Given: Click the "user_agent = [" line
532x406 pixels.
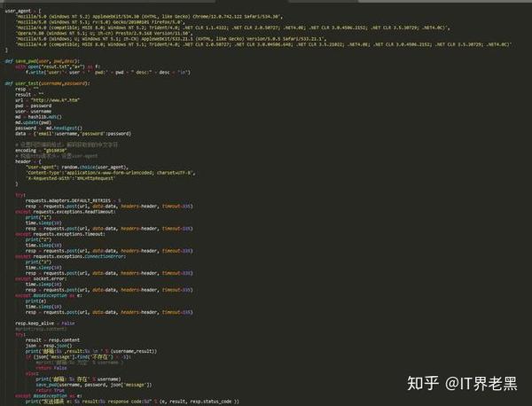Looking at the screenshot, I should [23, 11].
